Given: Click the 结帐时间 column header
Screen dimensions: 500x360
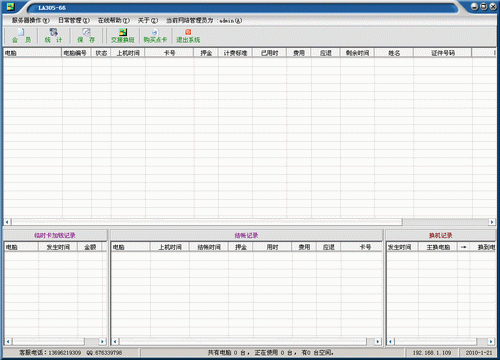Looking at the screenshot, I should coord(209,247).
